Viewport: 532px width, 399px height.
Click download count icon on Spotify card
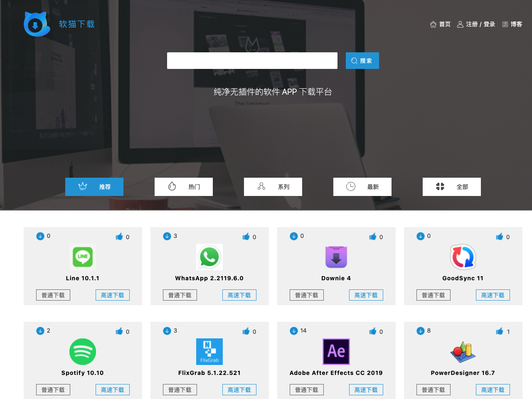[40, 331]
